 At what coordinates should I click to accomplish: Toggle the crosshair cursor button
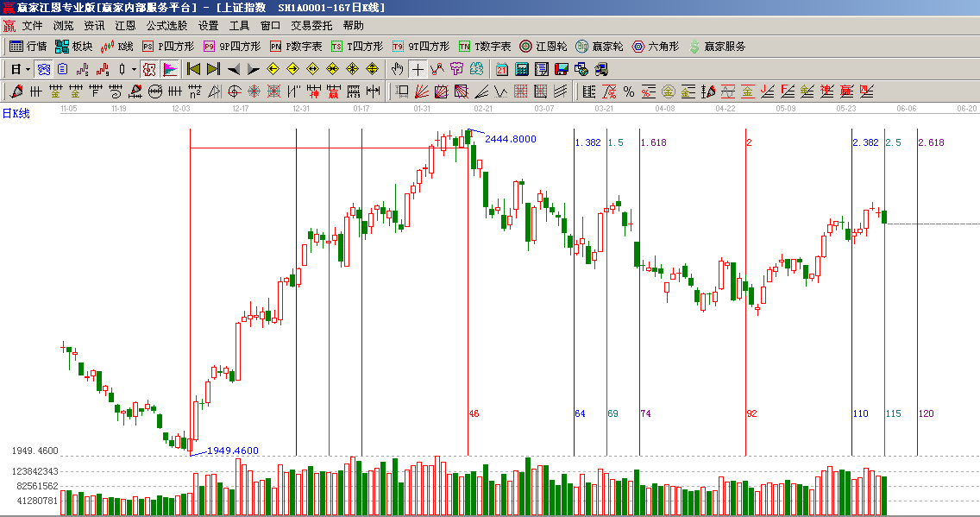(x=418, y=69)
